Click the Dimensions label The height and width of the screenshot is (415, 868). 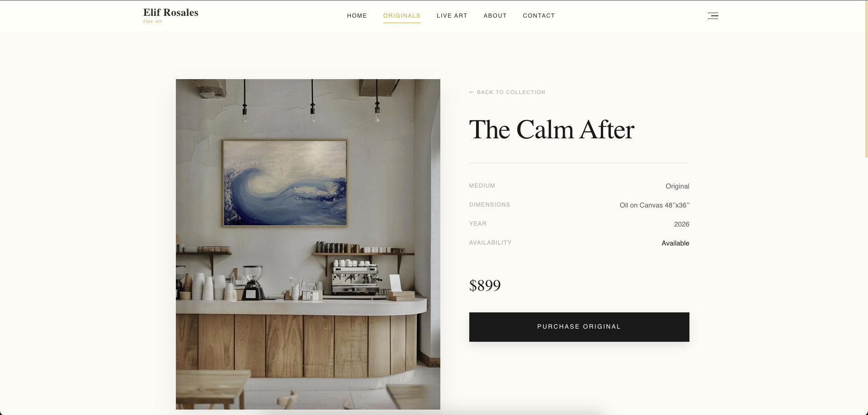tap(490, 205)
